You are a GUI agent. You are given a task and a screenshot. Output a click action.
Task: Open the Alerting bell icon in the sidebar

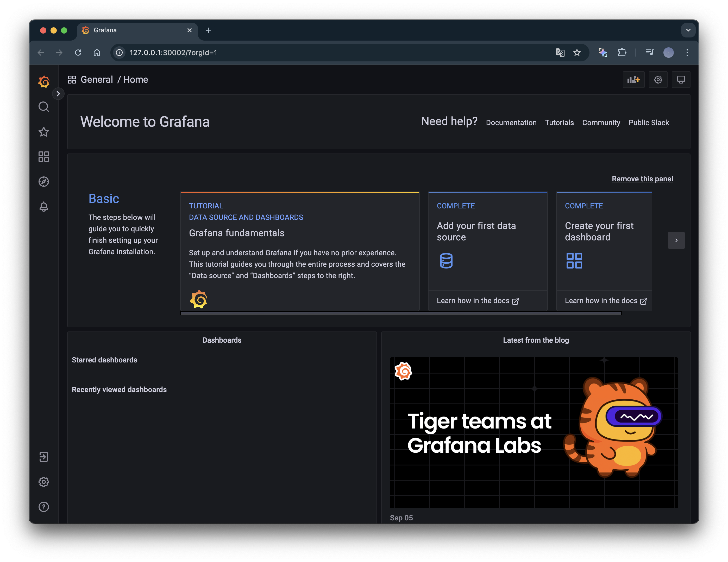point(44,207)
